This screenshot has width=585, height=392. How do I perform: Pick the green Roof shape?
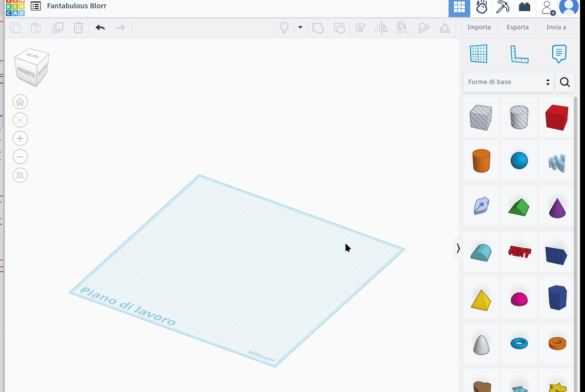[x=519, y=207]
